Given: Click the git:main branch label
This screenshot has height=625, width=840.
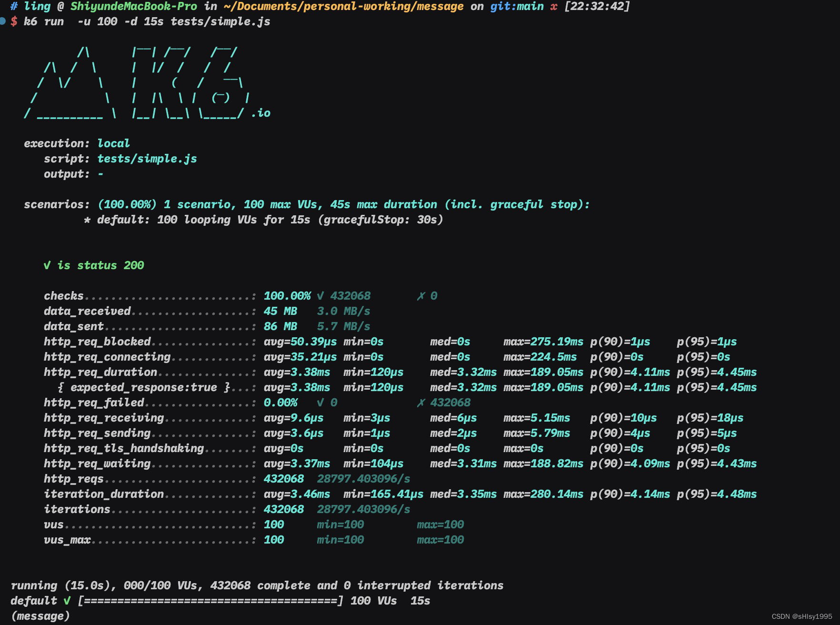Looking at the screenshot, I should 517,6.
